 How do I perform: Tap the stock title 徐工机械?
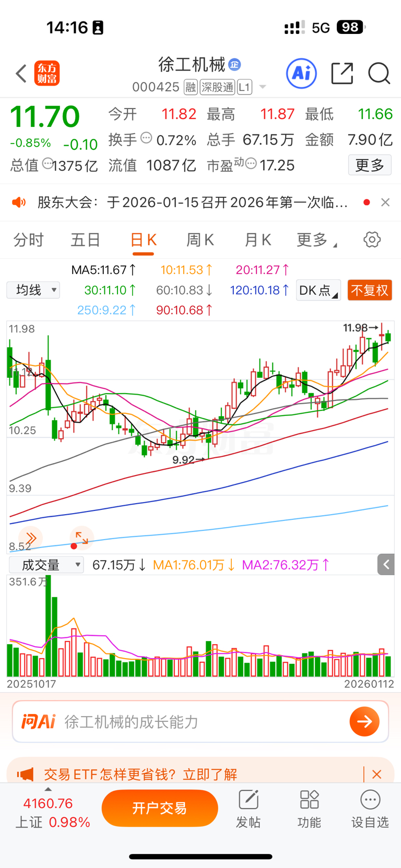pyautogui.click(x=192, y=65)
